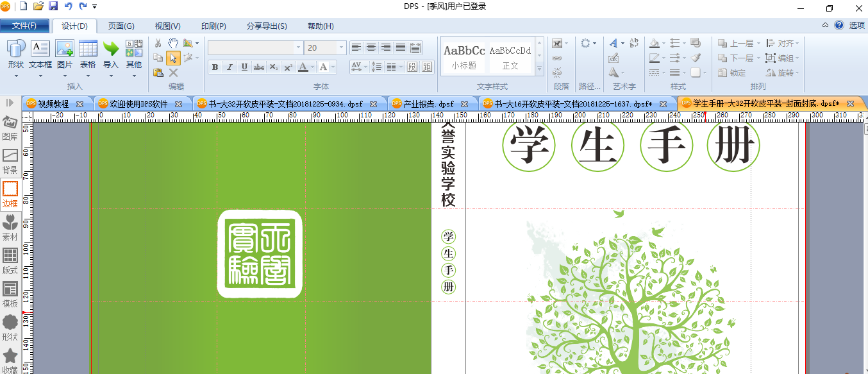Switch to 分享导出(S) ribbon tab
Viewport: 868px width, 374px height.
[267, 26]
